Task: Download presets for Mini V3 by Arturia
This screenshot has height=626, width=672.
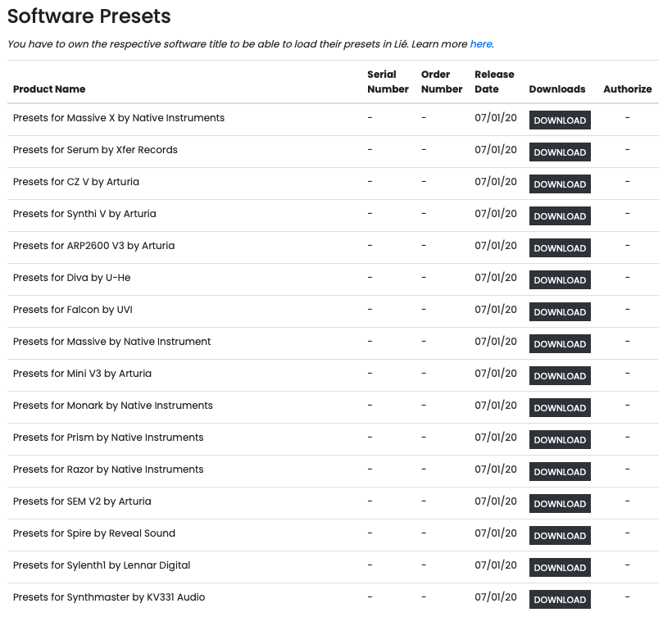Action: tap(560, 376)
